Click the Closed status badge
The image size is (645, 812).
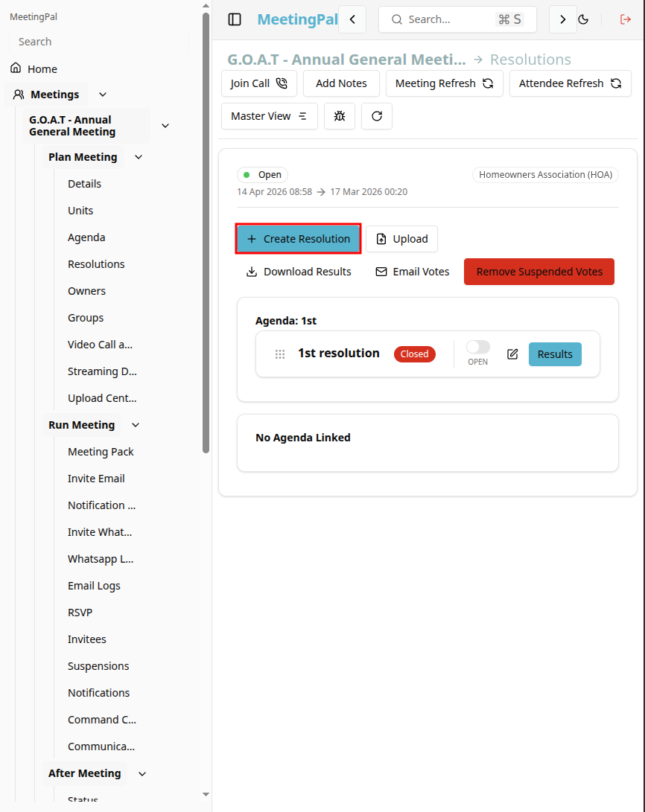(x=414, y=354)
